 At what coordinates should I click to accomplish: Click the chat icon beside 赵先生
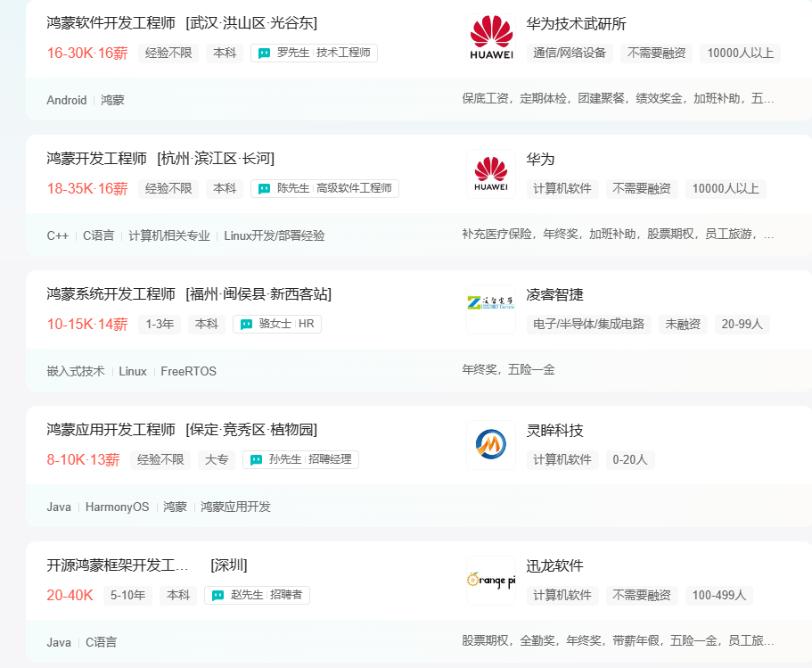[218, 595]
